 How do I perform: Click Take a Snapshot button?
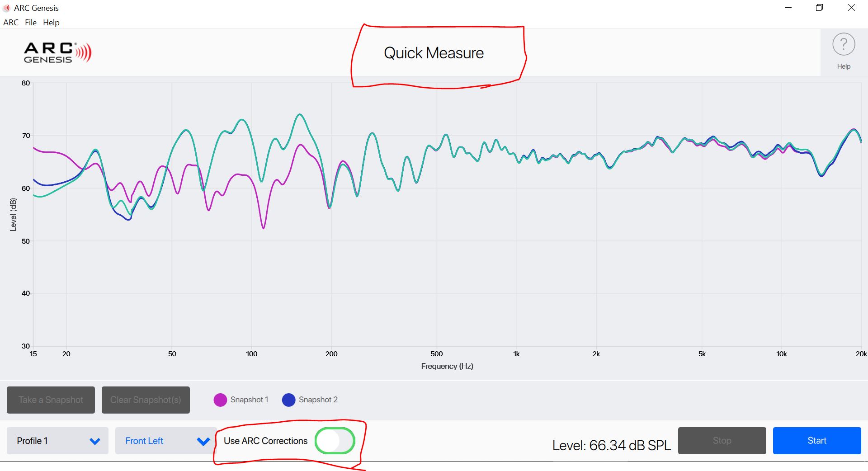51,400
